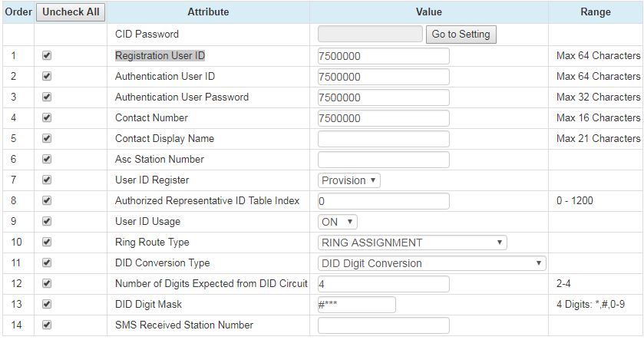Select the Contact Display Name text box
Image resolution: width=644 pixels, height=340 pixels.
click(x=383, y=139)
